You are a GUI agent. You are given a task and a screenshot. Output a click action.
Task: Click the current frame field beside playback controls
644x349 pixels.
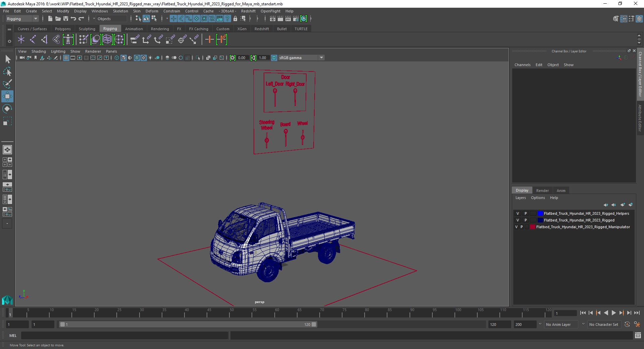tap(566, 313)
